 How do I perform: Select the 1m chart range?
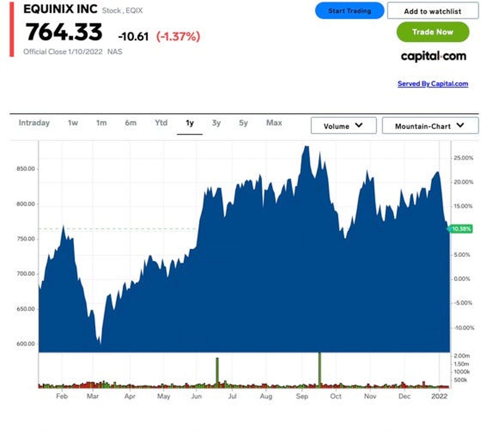(101, 123)
